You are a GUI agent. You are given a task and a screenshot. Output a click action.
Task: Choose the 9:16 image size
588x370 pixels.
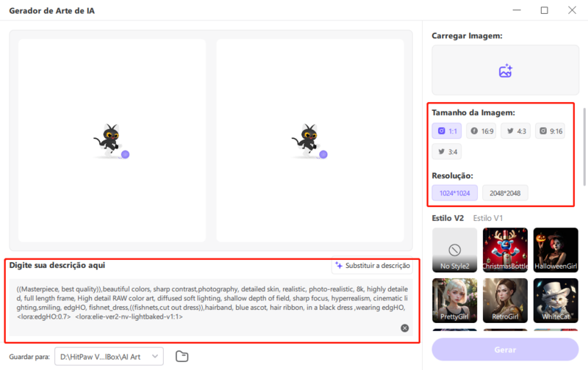coord(551,131)
